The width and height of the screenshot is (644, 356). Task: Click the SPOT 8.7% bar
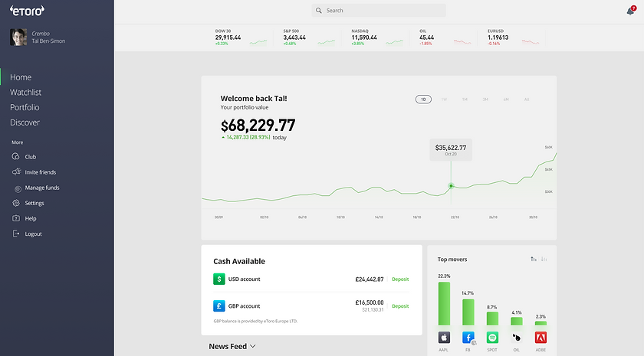(492, 318)
